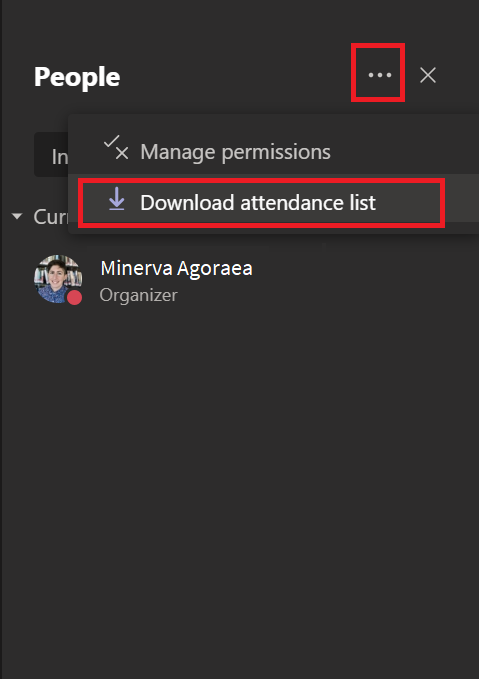The width and height of the screenshot is (479, 679).
Task: Open Minerva Agoraea's profile picture
Action: point(58,278)
